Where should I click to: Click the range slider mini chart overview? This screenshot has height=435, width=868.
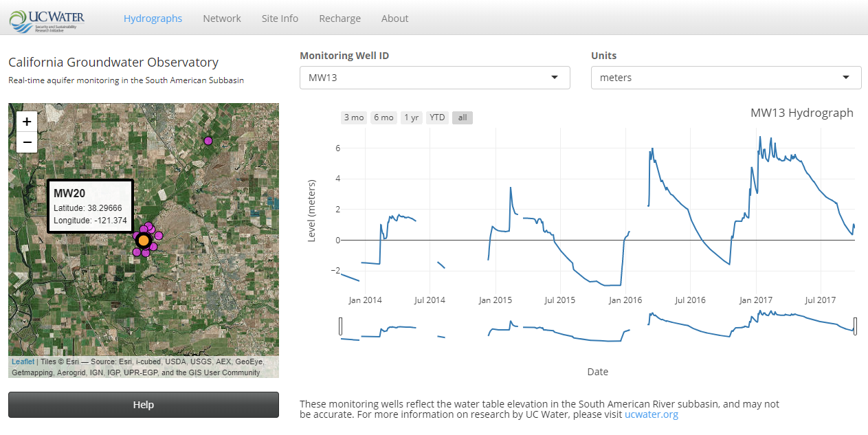[x=598, y=326]
